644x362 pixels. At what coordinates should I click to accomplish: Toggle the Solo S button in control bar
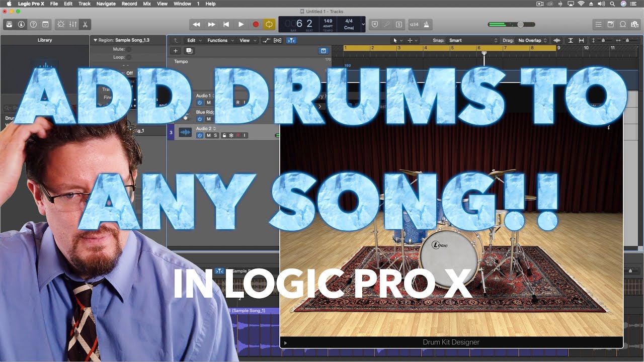398,24
